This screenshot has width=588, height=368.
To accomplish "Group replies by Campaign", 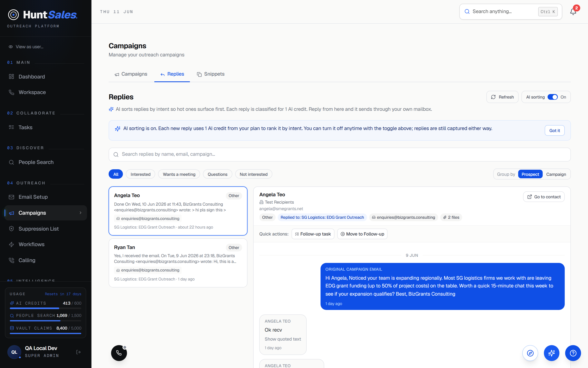I will tap(556, 174).
